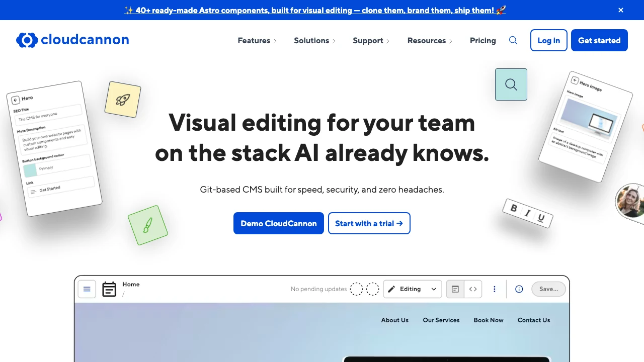The height and width of the screenshot is (362, 644).
Task: Click the yellow rocket icon tile
Action: click(x=123, y=100)
